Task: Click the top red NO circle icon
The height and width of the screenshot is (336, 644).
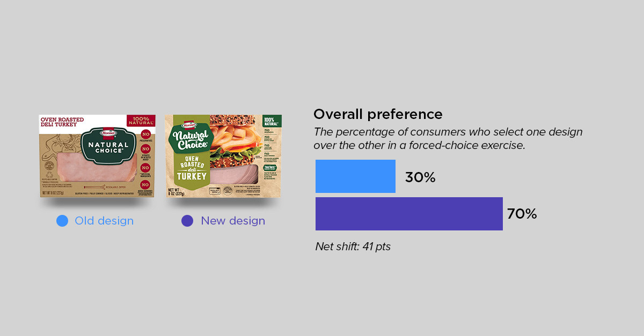Action: [x=145, y=135]
